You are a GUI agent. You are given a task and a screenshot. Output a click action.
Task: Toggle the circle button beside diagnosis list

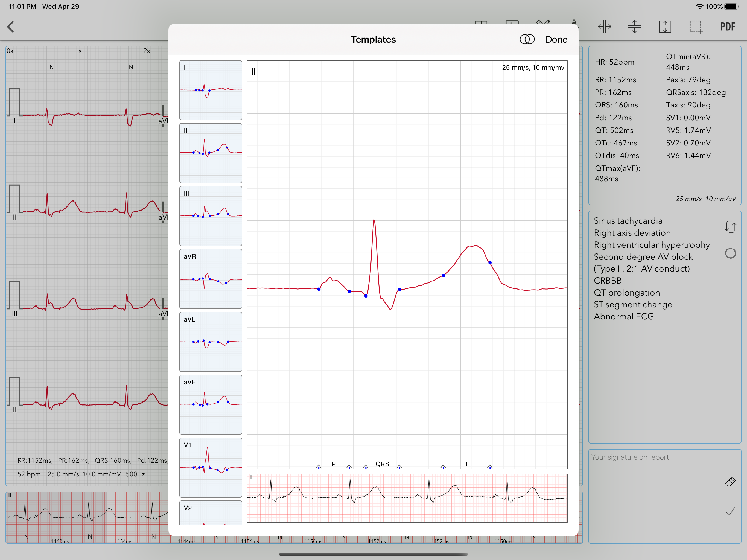pos(730,253)
